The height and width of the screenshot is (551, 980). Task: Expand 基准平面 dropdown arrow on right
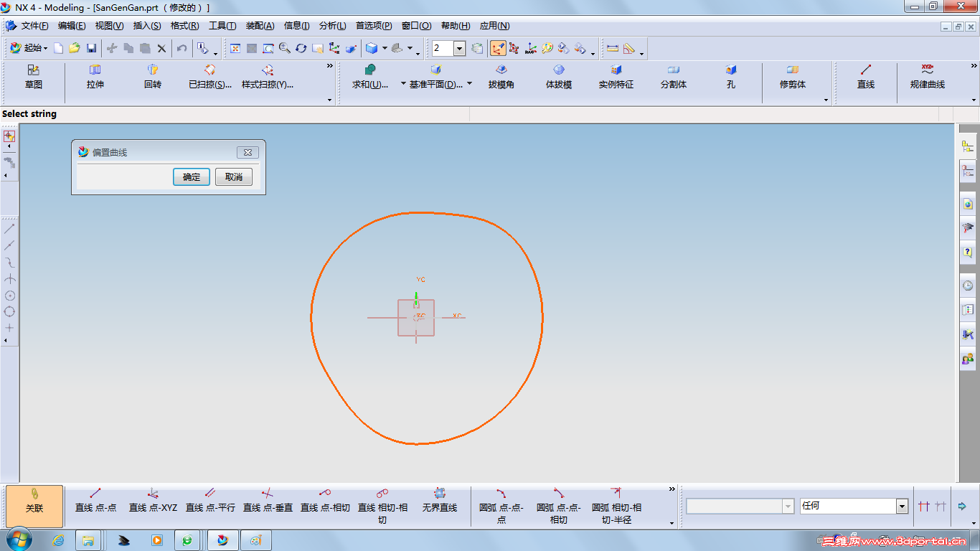[x=469, y=84]
